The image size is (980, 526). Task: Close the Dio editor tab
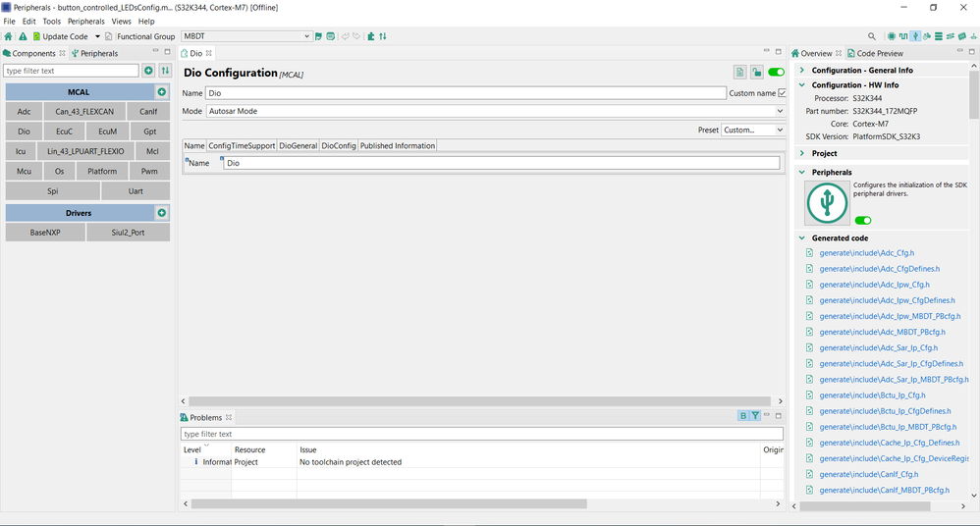(209, 53)
